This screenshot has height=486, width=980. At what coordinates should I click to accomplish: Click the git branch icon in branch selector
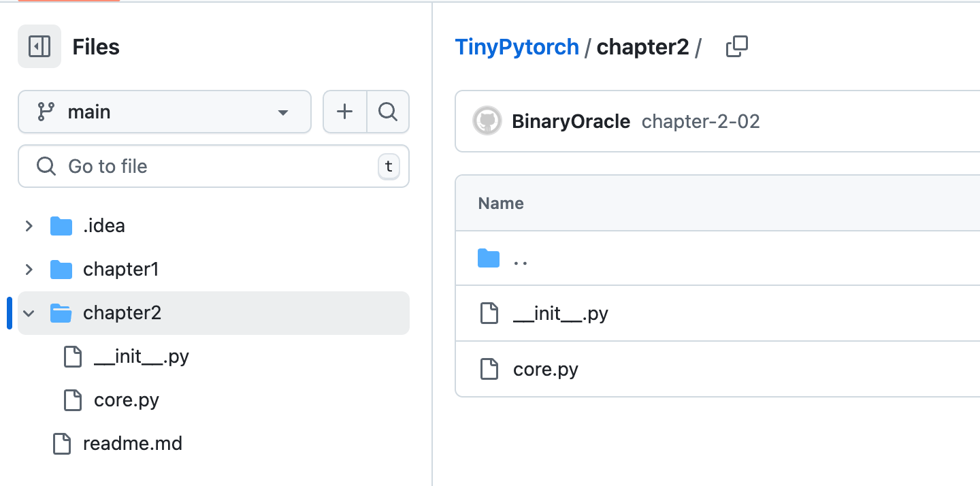pyautogui.click(x=46, y=112)
